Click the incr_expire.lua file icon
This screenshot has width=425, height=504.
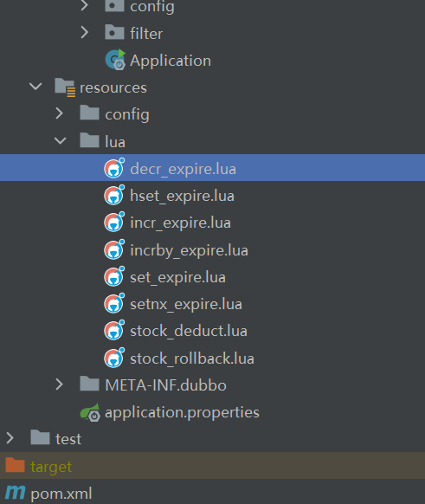click(114, 222)
